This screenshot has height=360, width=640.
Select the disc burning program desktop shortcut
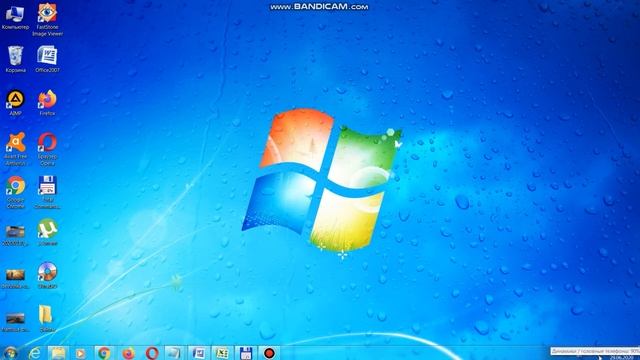point(47,276)
